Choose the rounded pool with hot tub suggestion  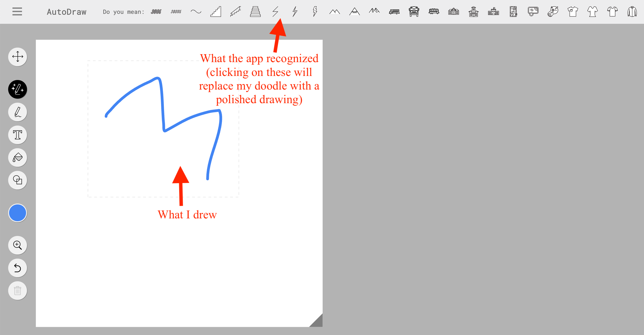click(x=533, y=12)
